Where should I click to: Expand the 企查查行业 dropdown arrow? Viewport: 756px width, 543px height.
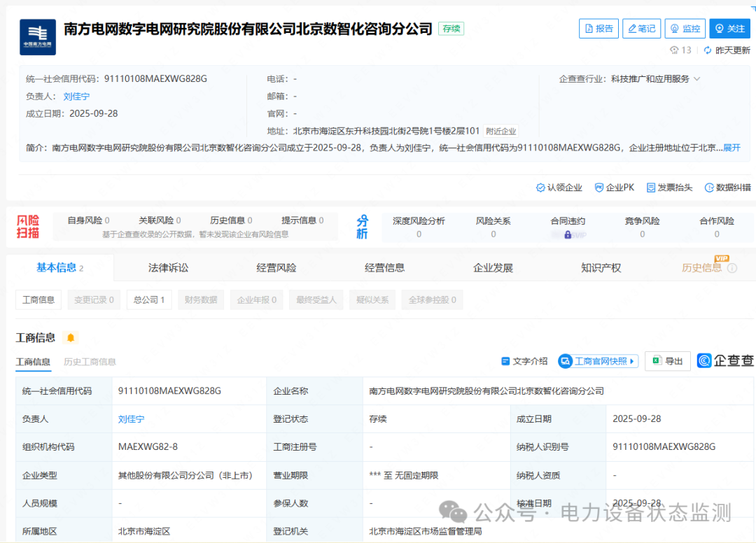(x=697, y=79)
